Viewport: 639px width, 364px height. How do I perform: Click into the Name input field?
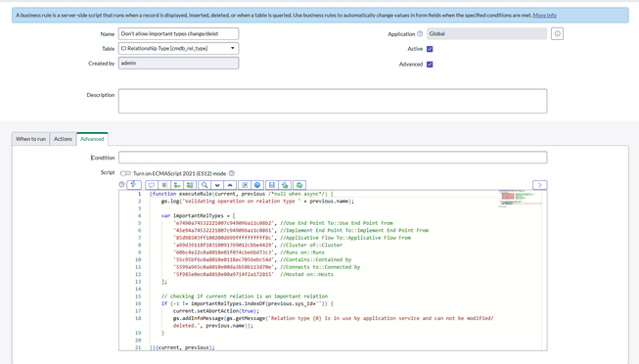point(178,34)
